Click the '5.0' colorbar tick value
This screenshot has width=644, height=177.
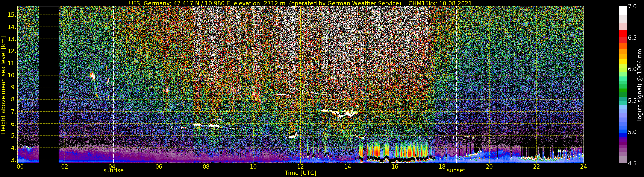pyautogui.click(x=632, y=132)
